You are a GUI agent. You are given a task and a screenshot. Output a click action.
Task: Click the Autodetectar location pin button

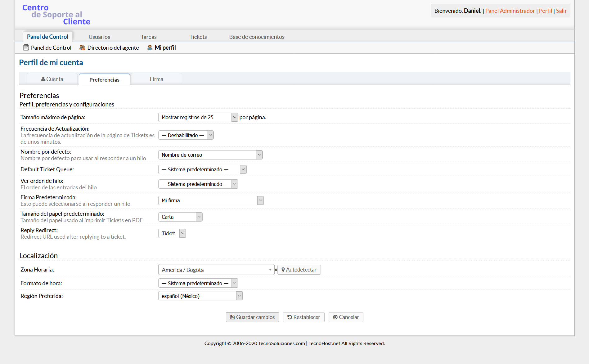(299, 270)
